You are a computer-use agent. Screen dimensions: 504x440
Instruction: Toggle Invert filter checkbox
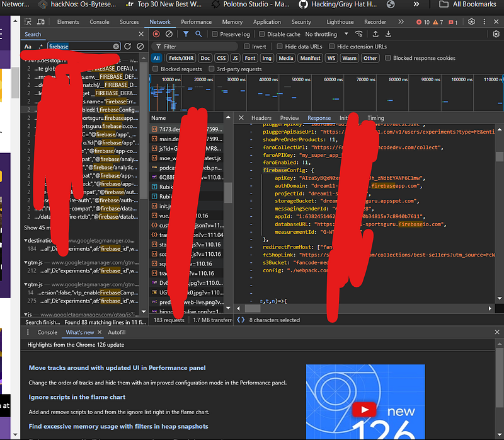click(246, 47)
